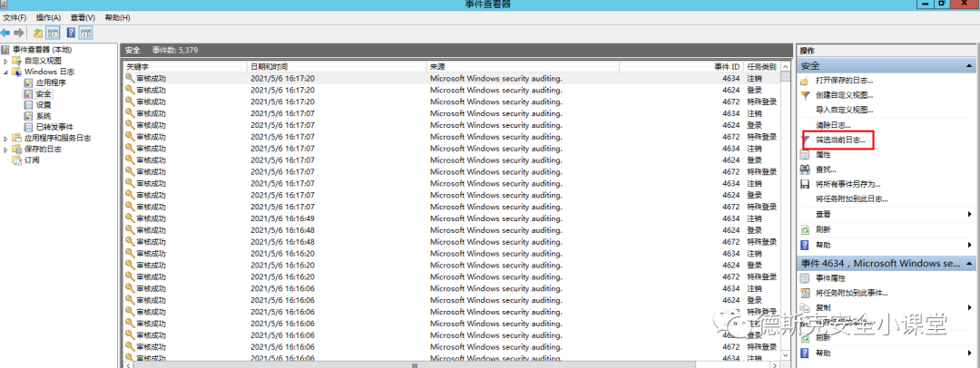Image resolution: width=980 pixels, height=368 pixels.
Task: Select the 16:17:20 event with ID 4634
Action: 451,78
